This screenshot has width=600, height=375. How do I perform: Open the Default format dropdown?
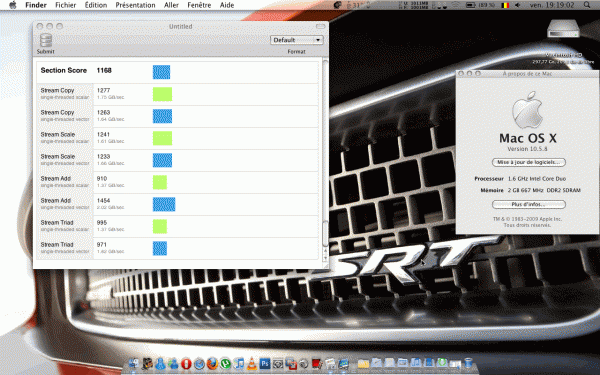click(297, 40)
